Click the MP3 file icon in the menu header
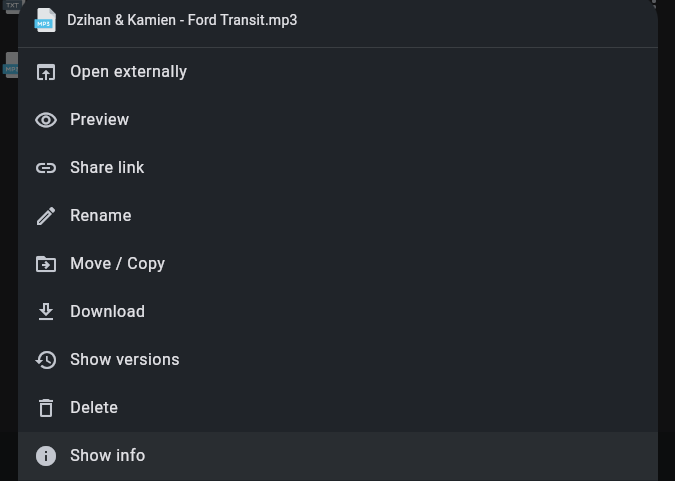Image resolution: width=675 pixels, height=481 pixels. pyautogui.click(x=45, y=20)
